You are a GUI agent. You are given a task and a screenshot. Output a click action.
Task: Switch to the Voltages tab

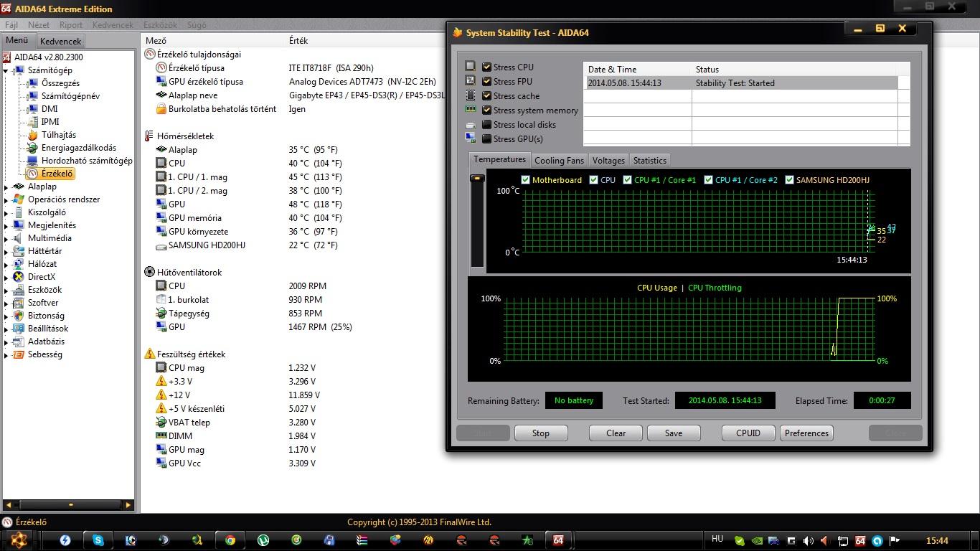click(608, 161)
